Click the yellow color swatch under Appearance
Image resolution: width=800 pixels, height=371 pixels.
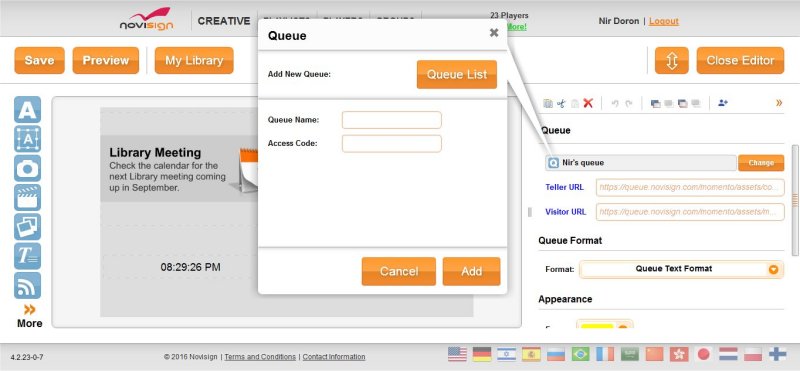point(597,325)
